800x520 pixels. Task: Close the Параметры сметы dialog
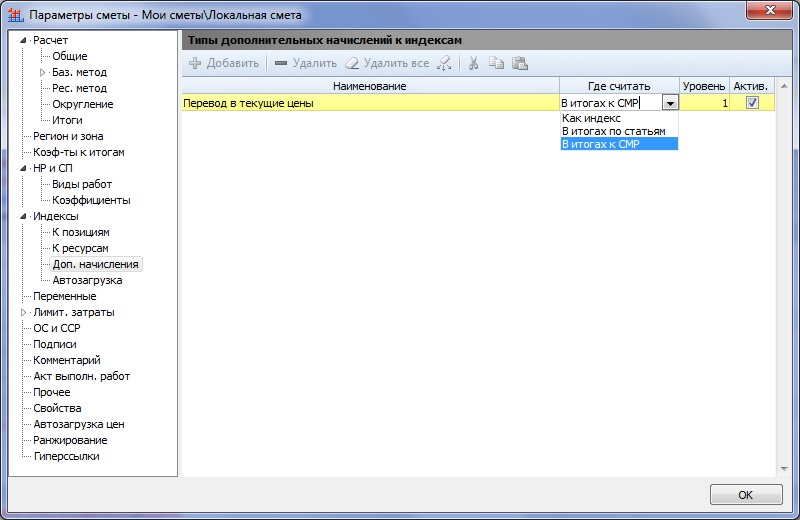[770, 10]
